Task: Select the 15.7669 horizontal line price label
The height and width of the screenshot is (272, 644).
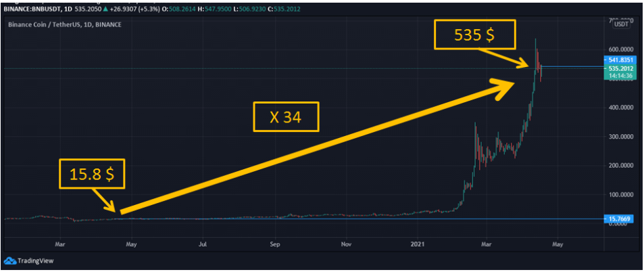Action: click(x=620, y=219)
